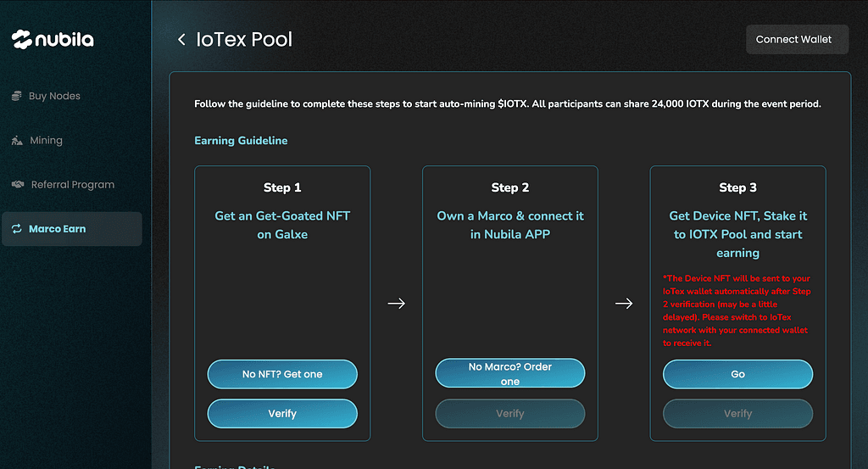Screen dimensions: 868x469
Task: Click the handshake icon beside Referral Program
Action: pyautogui.click(x=17, y=185)
